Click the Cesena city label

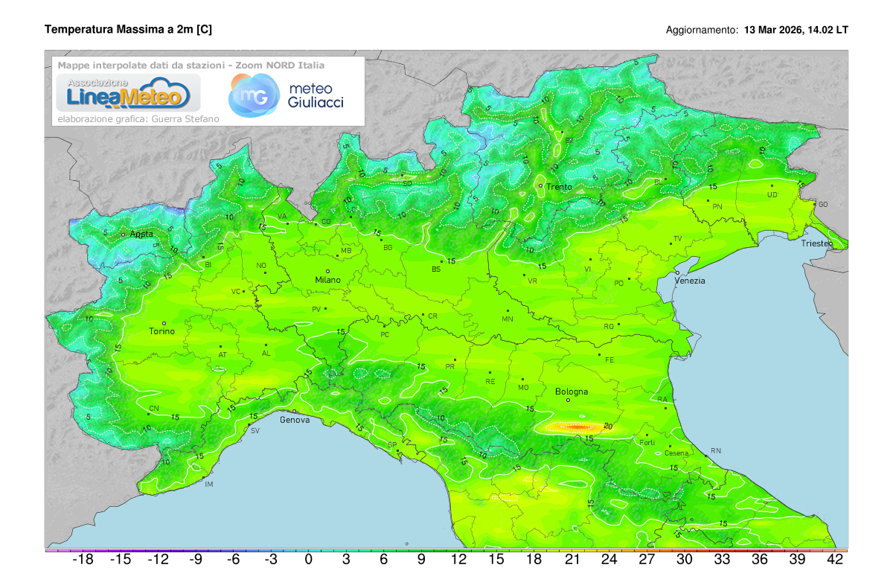pyautogui.click(x=677, y=453)
